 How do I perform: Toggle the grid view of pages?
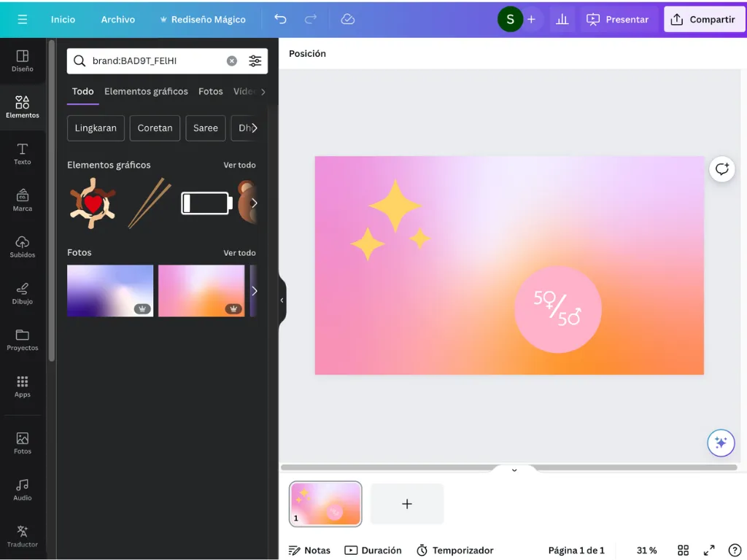(683, 551)
